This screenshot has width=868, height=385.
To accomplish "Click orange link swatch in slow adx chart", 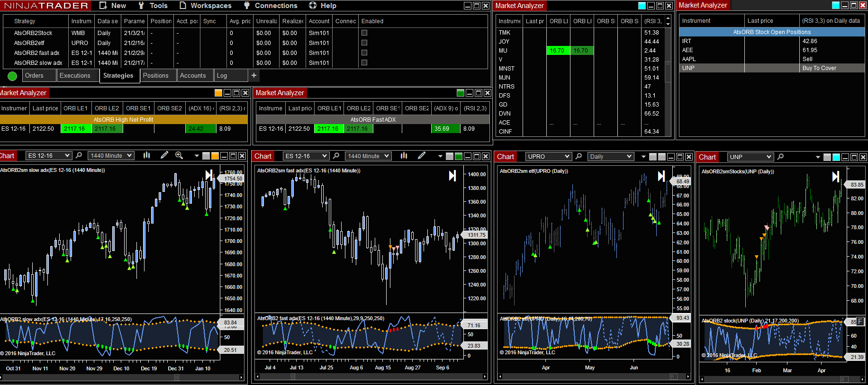I will (215, 156).
